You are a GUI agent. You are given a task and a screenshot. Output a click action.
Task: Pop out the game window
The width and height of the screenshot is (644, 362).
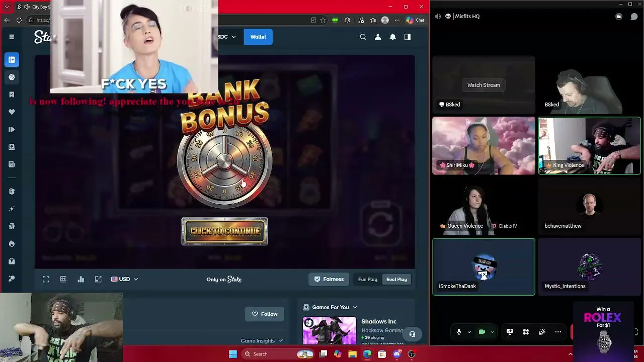click(x=98, y=279)
